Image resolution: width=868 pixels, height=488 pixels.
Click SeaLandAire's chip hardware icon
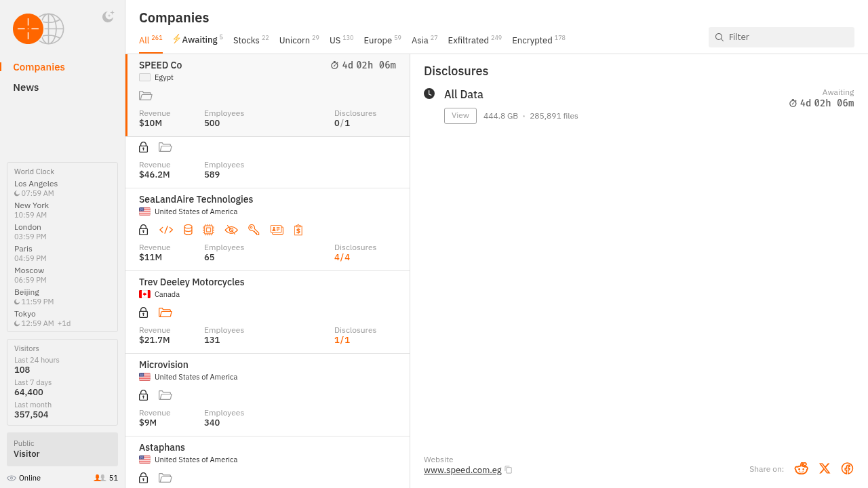point(208,230)
